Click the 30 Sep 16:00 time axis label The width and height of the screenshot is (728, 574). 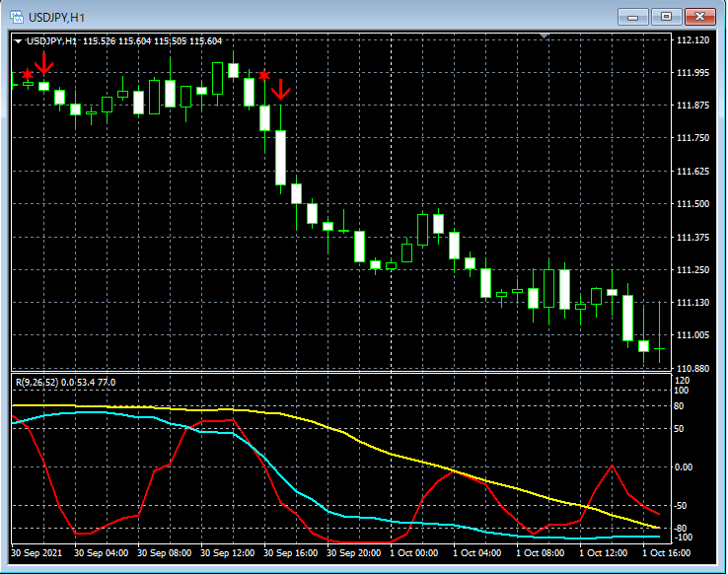(290, 553)
